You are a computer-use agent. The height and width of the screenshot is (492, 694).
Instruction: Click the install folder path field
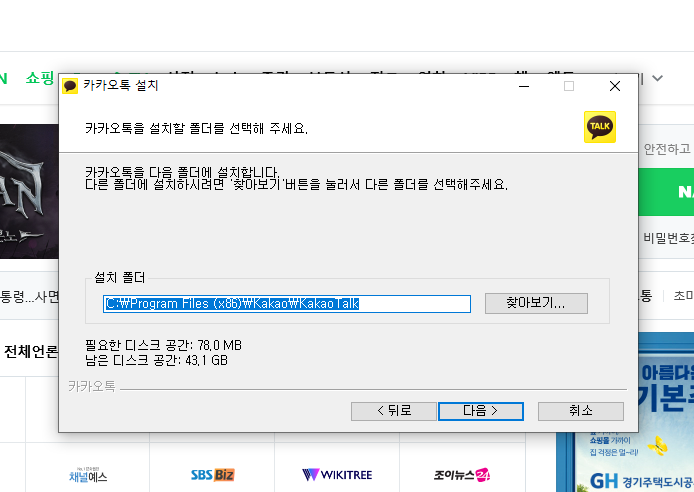287,304
